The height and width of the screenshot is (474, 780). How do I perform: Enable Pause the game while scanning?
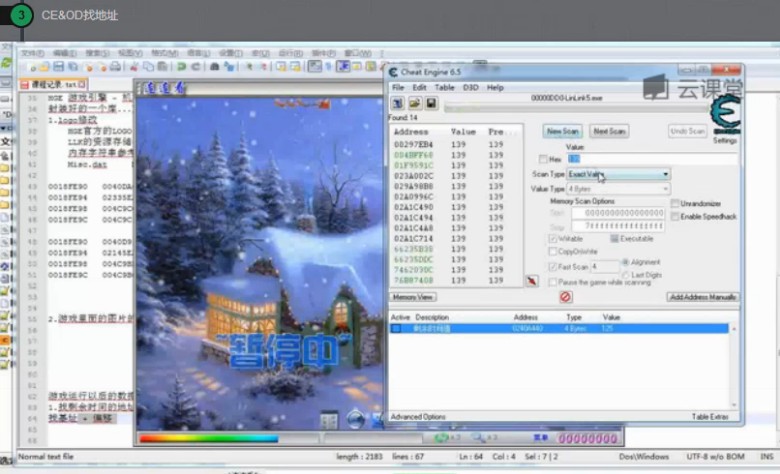(x=552, y=282)
